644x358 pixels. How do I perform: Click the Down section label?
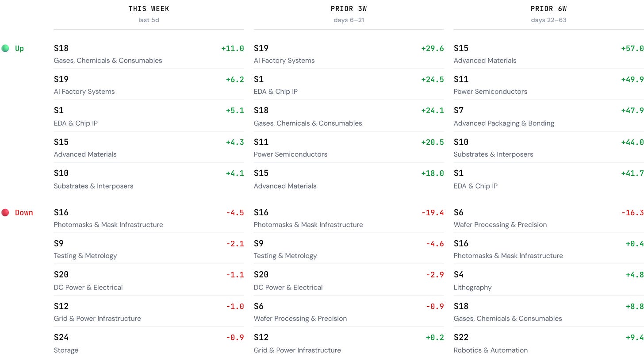pyautogui.click(x=24, y=212)
